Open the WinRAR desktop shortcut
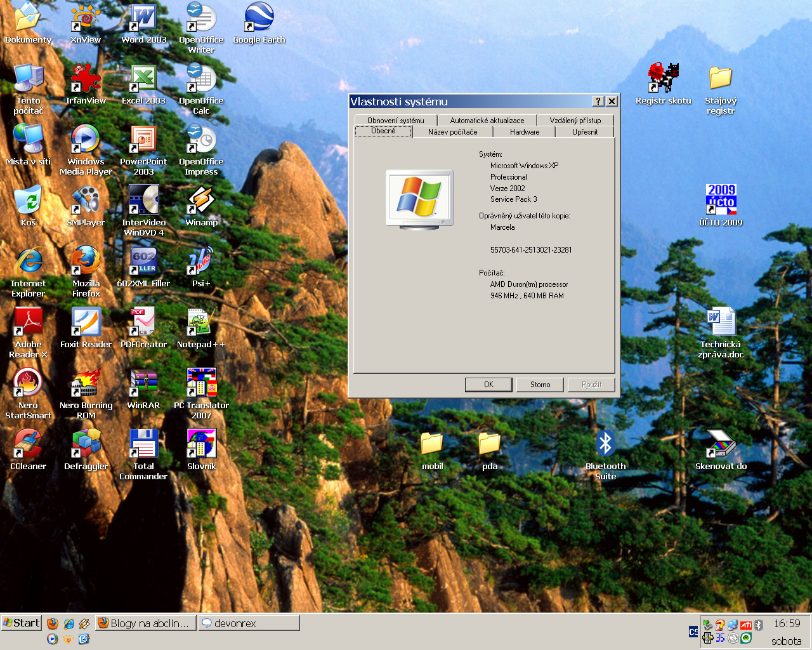 [x=143, y=389]
